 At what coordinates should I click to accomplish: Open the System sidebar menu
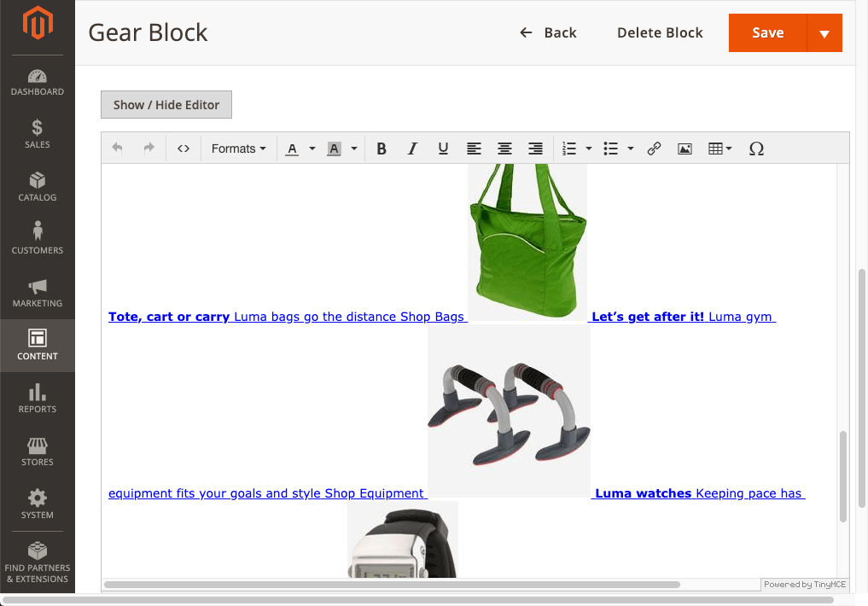(37, 504)
